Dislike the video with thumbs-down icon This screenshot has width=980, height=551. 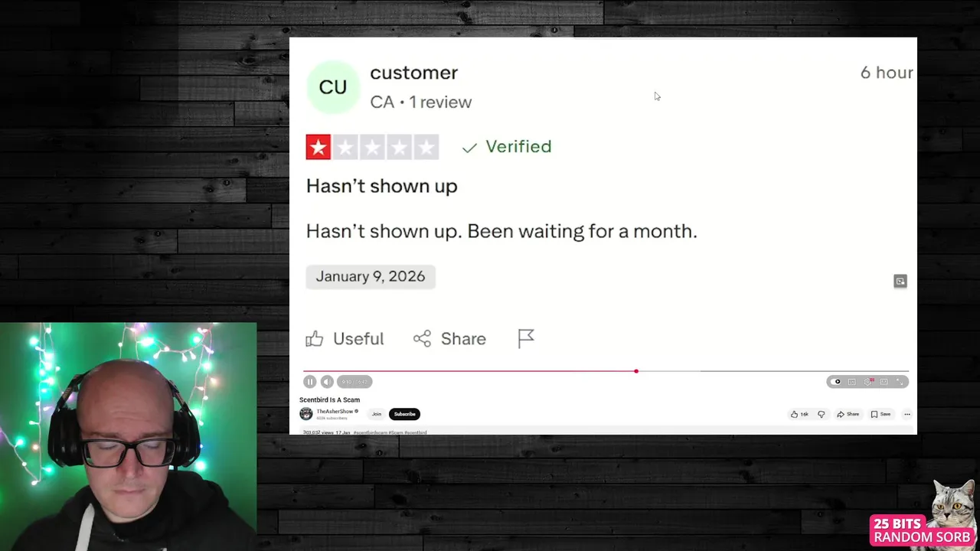(x=821, y=414)
